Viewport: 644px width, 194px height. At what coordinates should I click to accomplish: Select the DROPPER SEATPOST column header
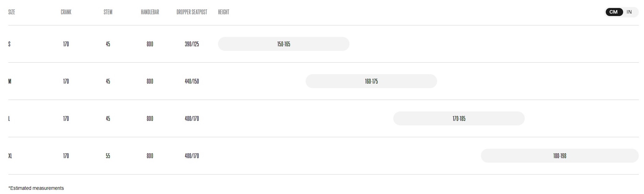pos(192,12)
